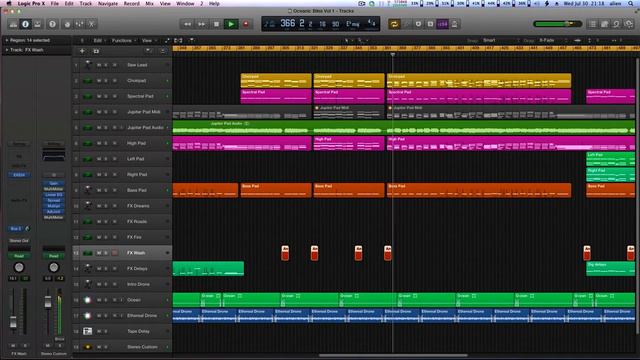Click the FX Wash channel volume fader

[x=13, y=321]
